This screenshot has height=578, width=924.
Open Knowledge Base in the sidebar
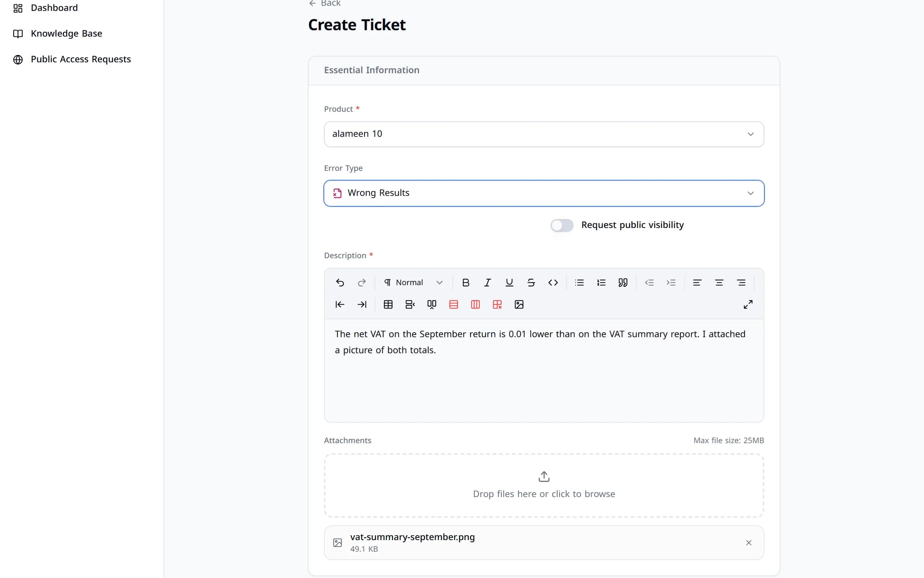(58, 34)
